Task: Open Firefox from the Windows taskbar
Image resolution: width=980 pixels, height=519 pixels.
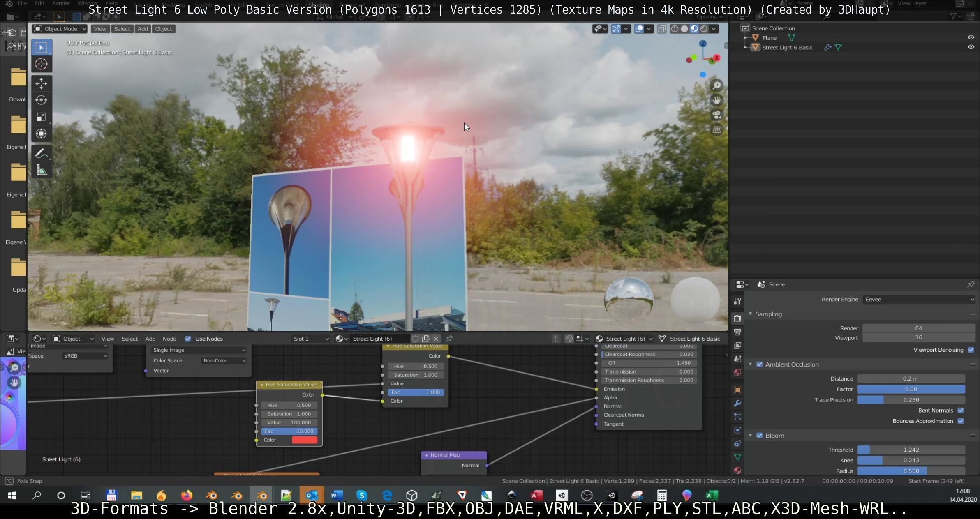Action: pyautogui.click(x=187, y=495)
